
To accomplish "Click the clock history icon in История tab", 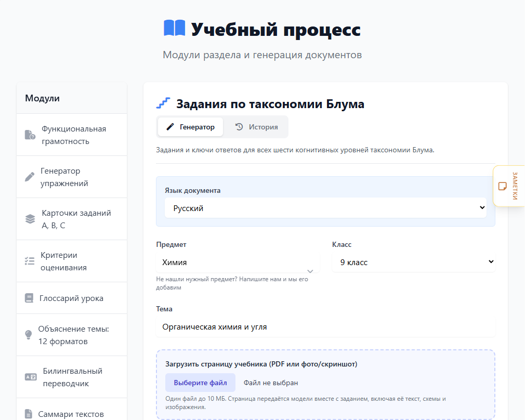I will coord(239,127).
